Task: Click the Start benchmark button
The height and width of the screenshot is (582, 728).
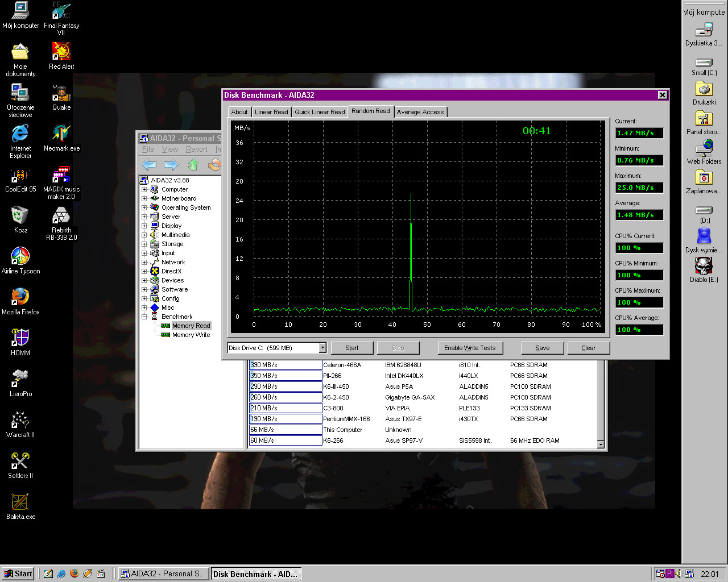Action: [x=352, y=348]
